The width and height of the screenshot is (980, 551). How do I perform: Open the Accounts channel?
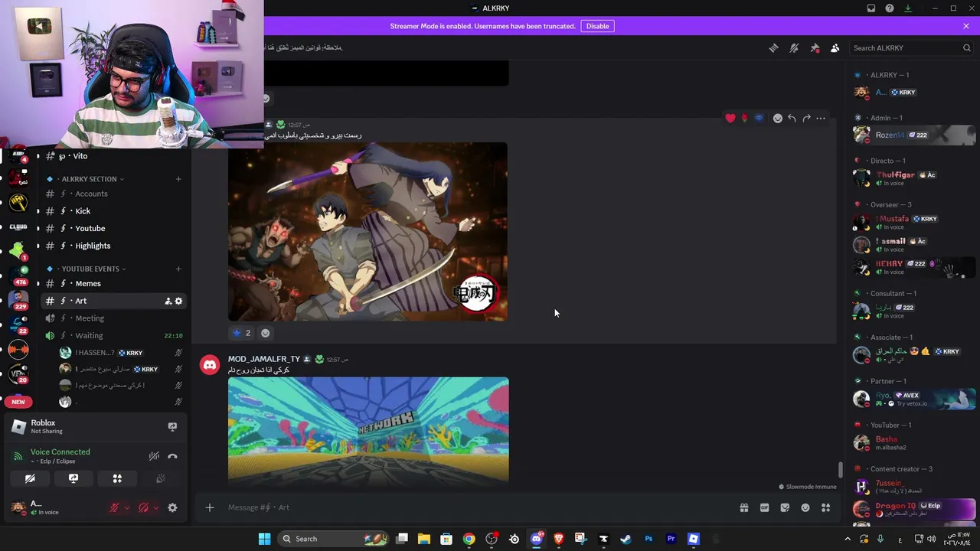112,194
